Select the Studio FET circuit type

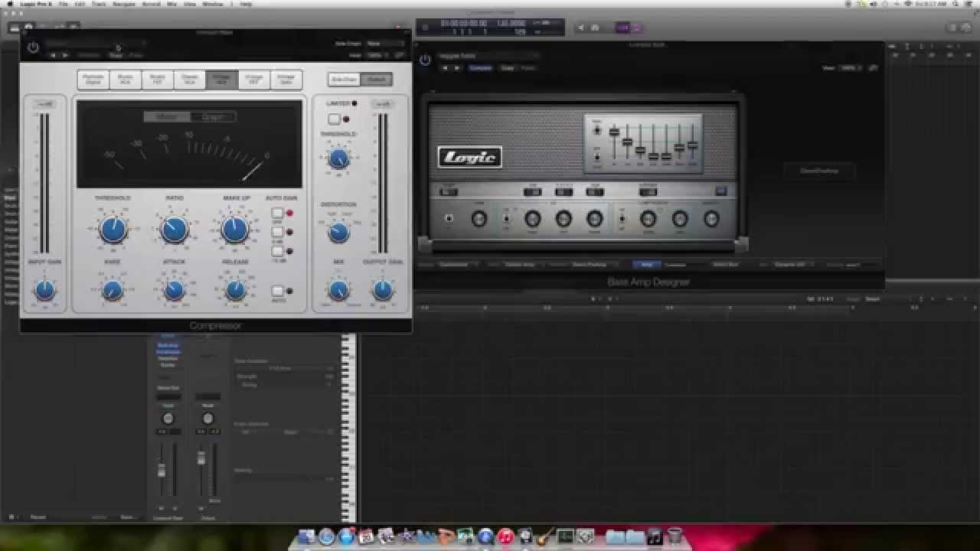pyautogui.click(x=158, y=80)
